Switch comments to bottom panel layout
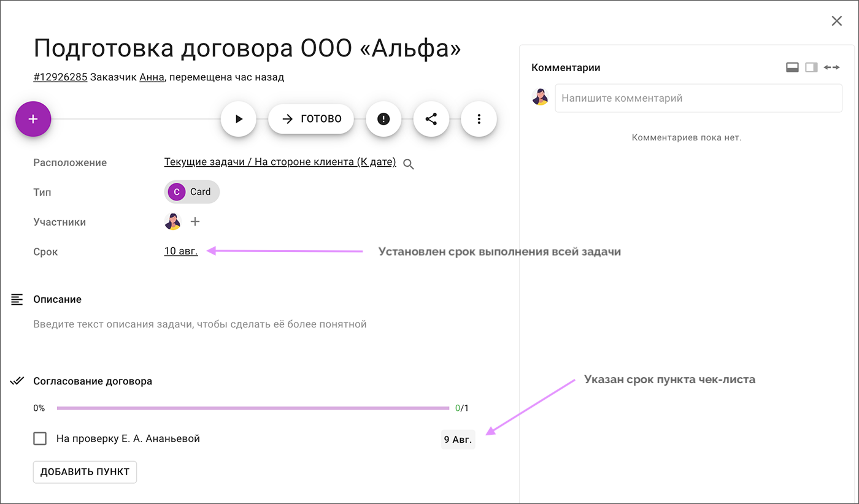859x504 pixels. click(x=792, y=67)
